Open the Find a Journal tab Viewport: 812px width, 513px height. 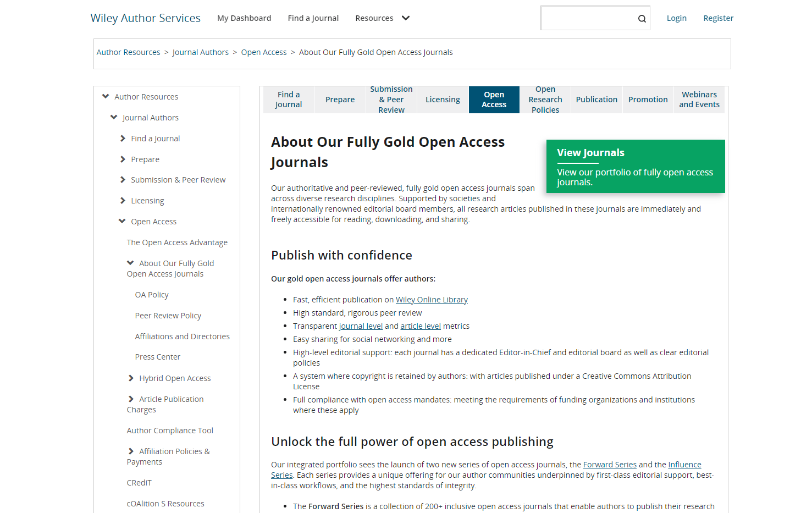coord(289,100)
